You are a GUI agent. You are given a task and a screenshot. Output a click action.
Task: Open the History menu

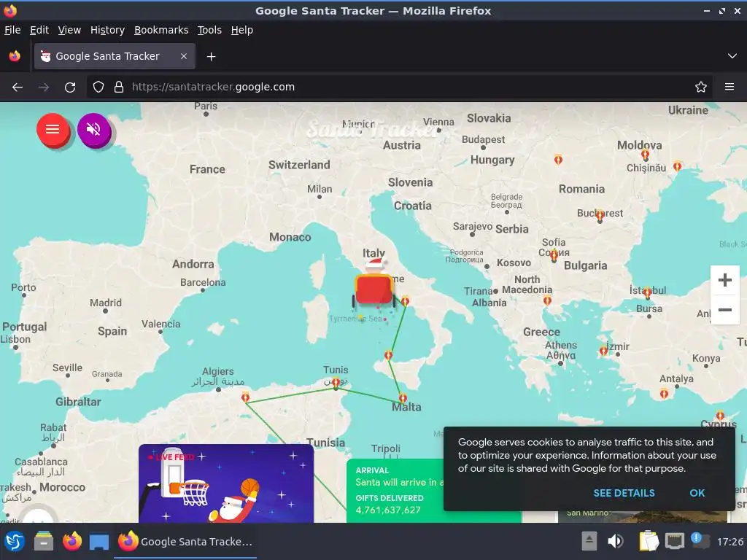[x=107, y=30]
